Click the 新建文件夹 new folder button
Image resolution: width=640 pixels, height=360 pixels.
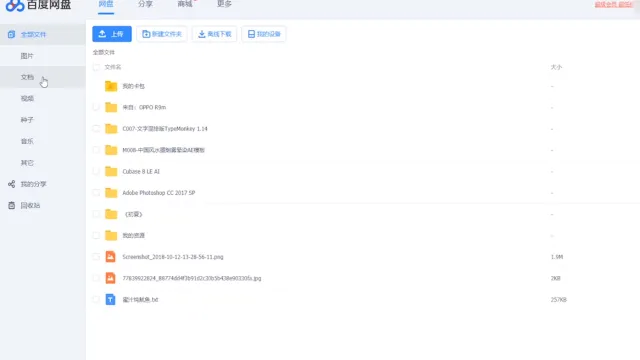point(162,34)
